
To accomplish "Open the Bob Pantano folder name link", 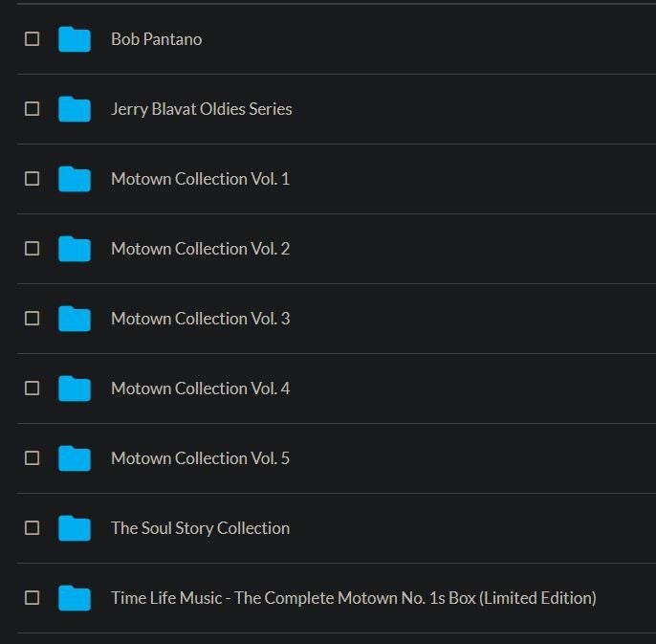I will tap(156, 39).
